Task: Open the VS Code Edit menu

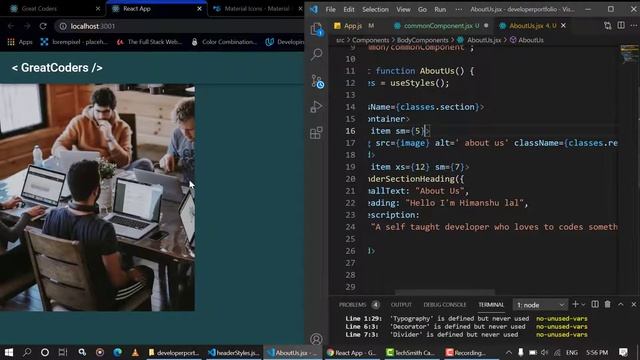Action: (x=349, y=9)
